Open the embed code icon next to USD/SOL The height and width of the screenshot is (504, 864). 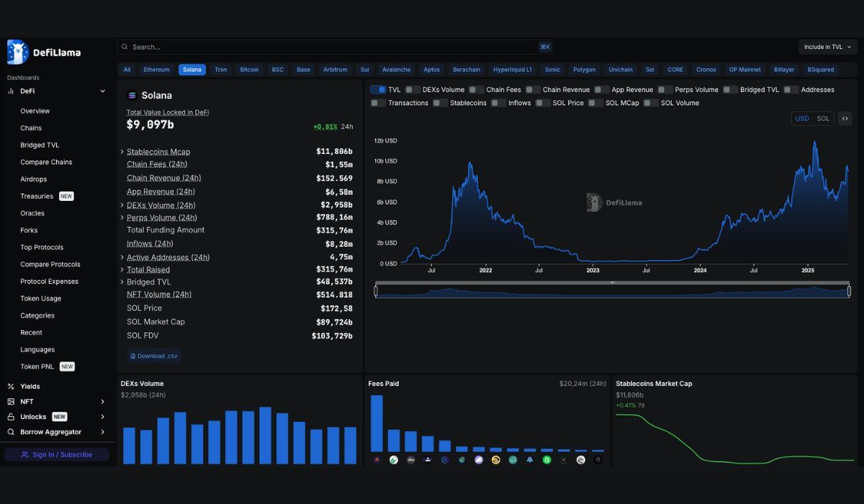tap(845, 119)
